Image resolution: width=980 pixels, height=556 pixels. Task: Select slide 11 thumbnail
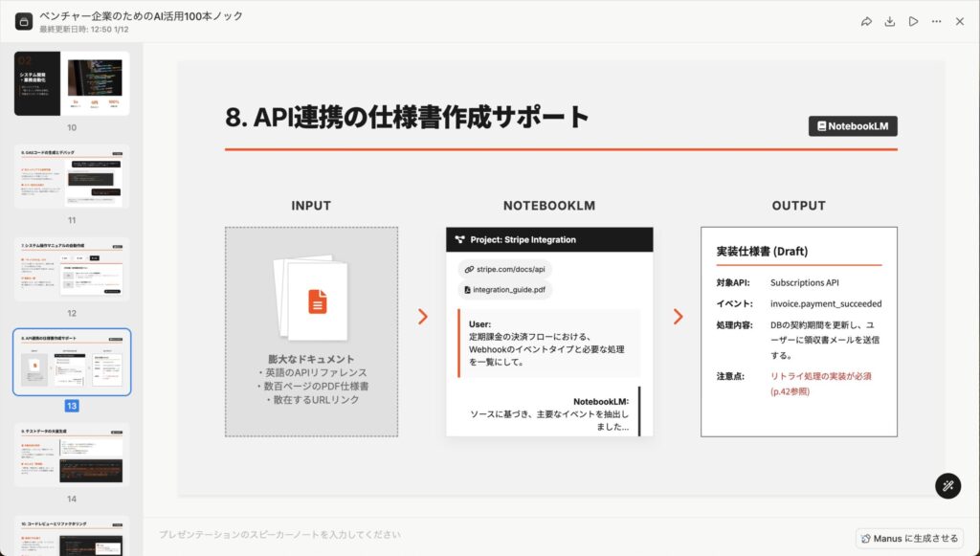click(72, 176)
